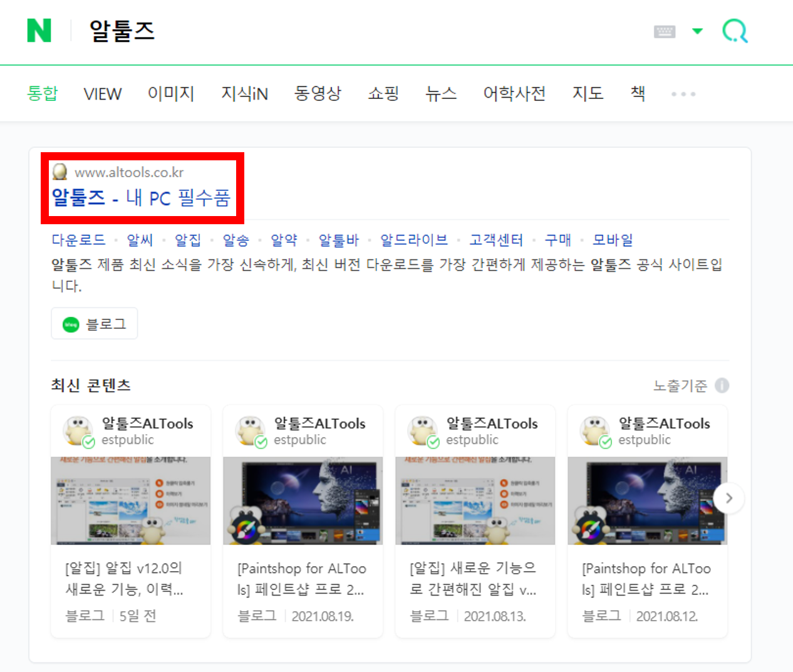The height and width of the screenshot is (672, 793).
Task: Click the 최신 콘텐츠 heading
Action: click(91, 385)
